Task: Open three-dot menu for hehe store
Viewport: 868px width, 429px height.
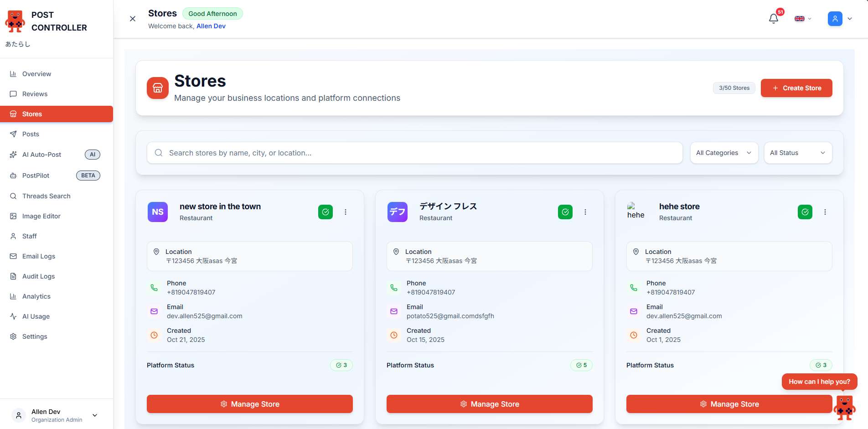Action: coord(825,212)
